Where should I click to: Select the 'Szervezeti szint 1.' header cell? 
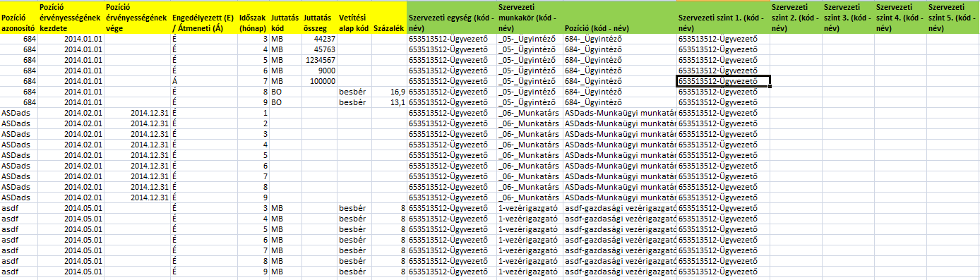pos(723,17)
